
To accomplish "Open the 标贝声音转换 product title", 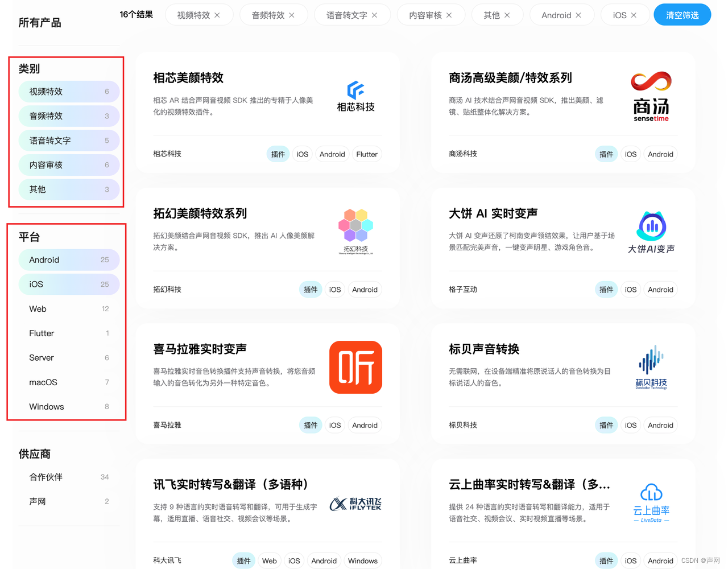I will click(484, 349).
